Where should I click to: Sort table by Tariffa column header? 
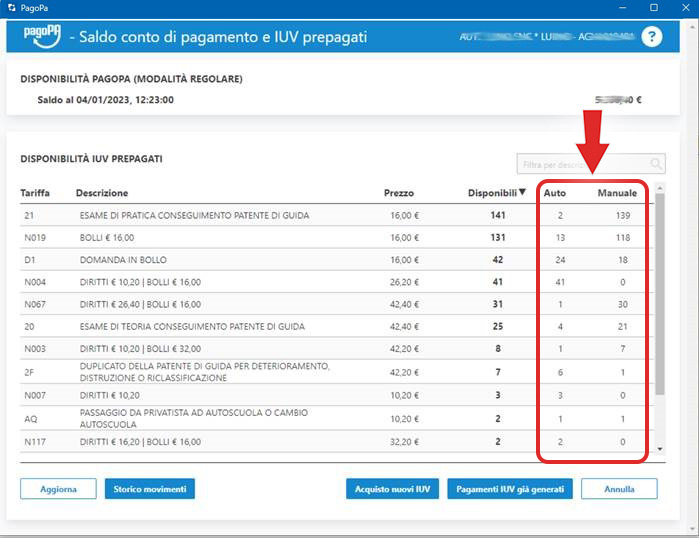click(35, 193)
